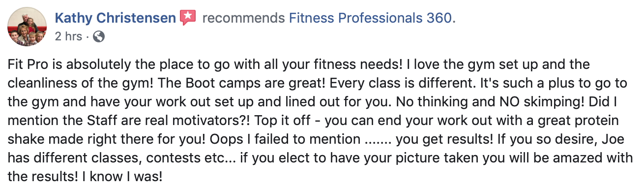Click the phrase "cleanliness of the gym!"
Screen dimensions: 644x190
(92, 84)
